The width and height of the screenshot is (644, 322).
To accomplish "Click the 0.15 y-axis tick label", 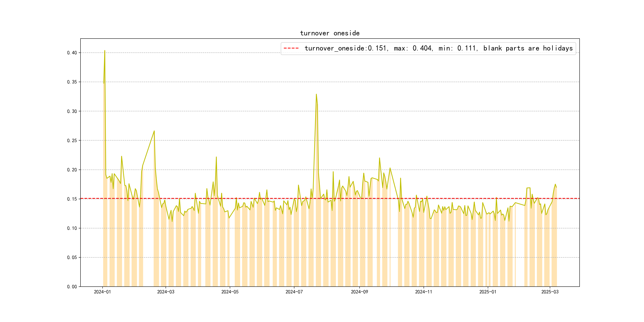I will point(72,199).
